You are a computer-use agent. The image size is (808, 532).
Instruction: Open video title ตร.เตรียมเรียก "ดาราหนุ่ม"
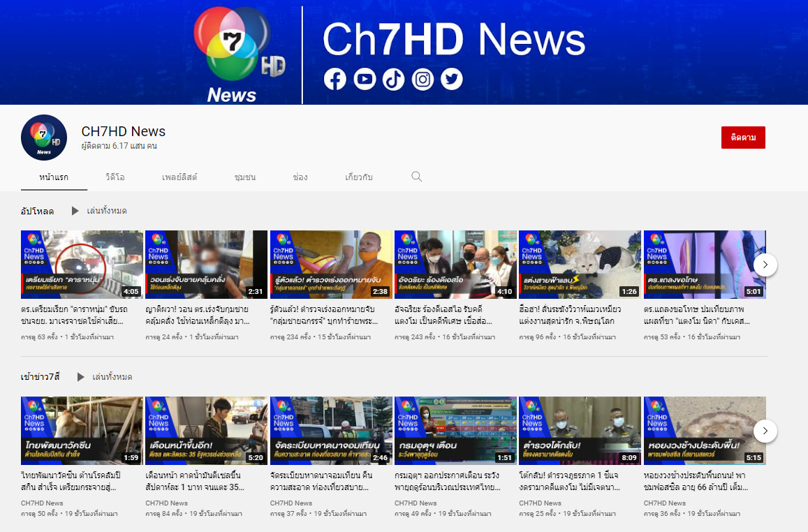point(74,315)
